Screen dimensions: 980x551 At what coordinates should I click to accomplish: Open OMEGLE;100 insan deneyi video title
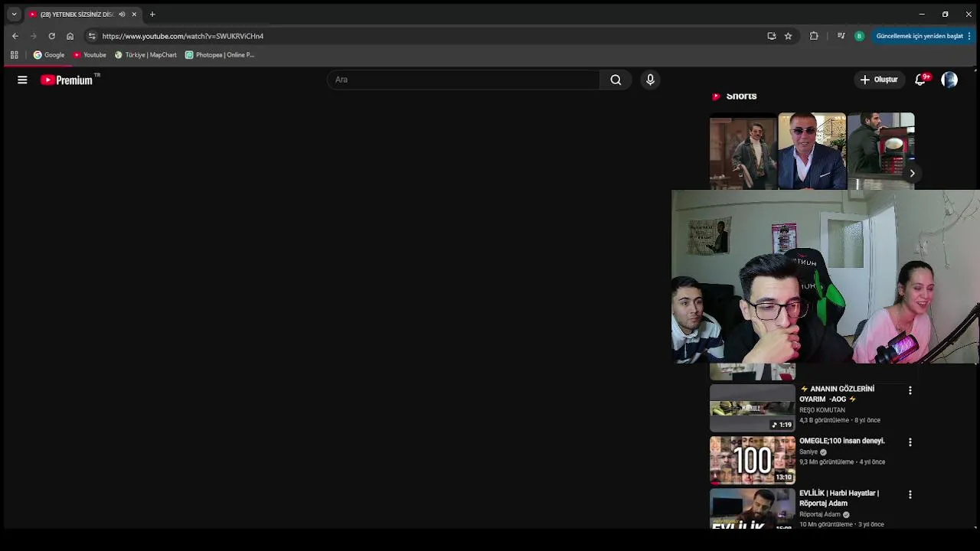(x=842, y=441)
